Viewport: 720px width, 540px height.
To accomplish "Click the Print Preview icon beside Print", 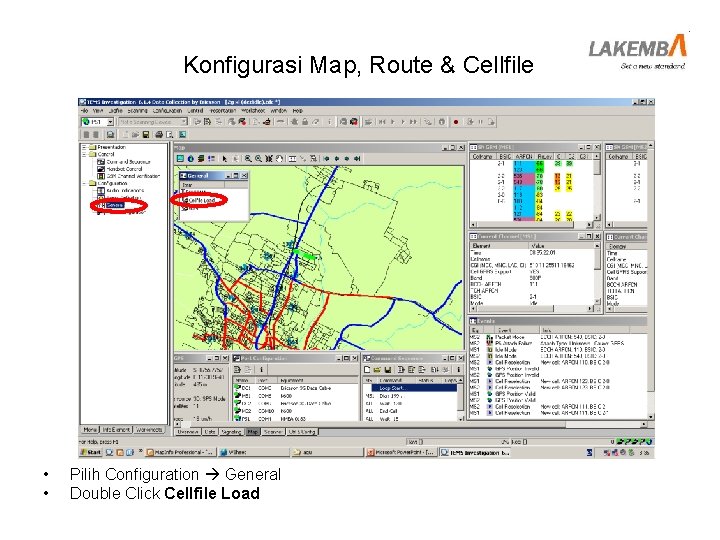I will pyautogui.click(x=169, y=135).
